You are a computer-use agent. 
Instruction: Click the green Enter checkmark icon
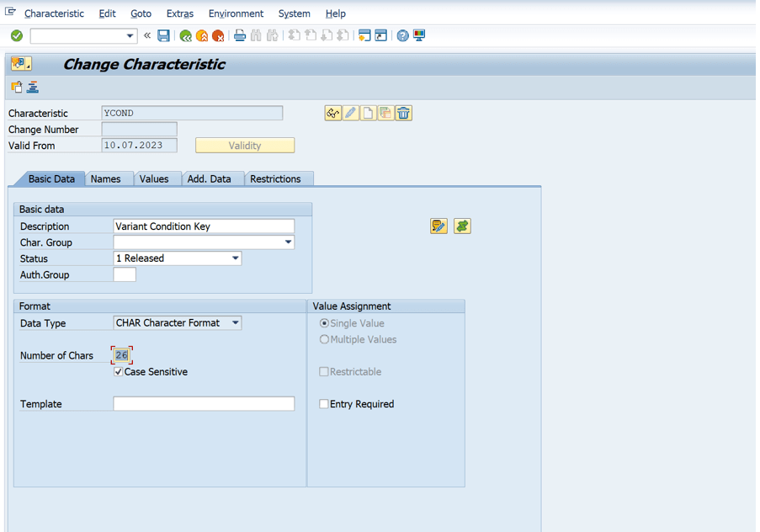17,36
